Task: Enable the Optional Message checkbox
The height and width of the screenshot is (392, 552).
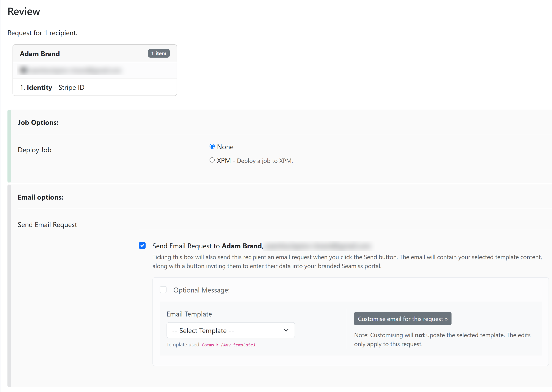Action: (x=163, y=290)
